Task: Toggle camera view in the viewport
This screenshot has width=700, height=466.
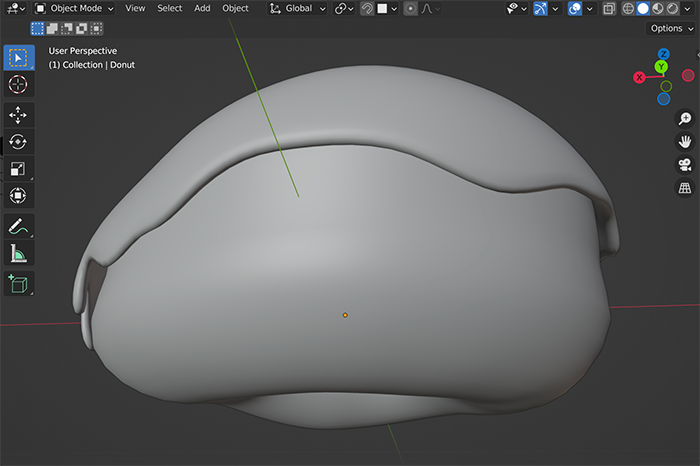Action: coord(685,165)
